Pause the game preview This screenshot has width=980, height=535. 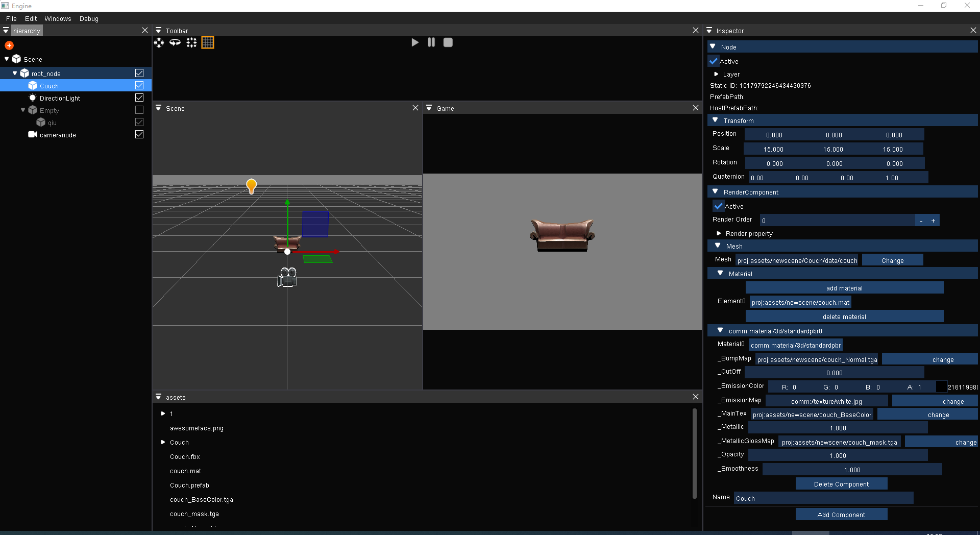tap(431, 42)
